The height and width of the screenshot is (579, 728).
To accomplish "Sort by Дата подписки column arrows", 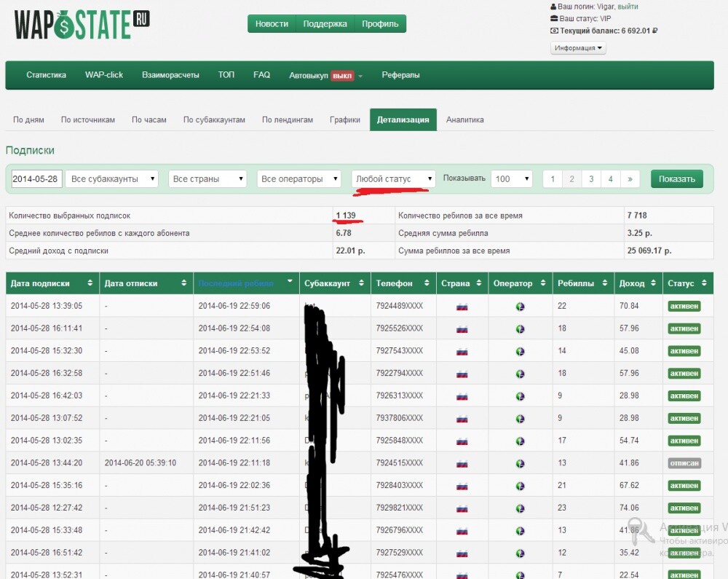I will pos(90,283).
